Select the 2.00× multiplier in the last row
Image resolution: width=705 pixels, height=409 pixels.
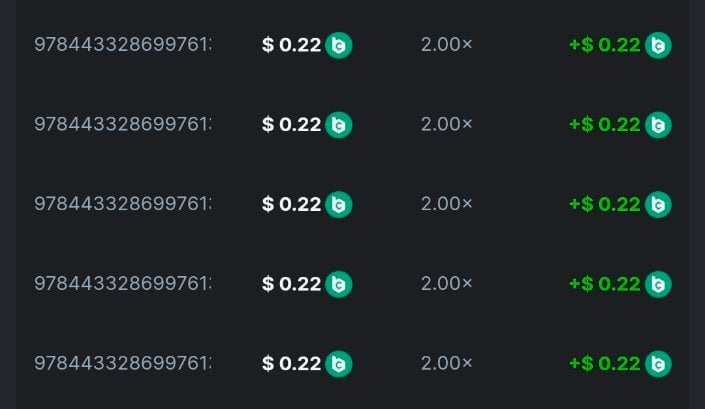coord(446,363)
